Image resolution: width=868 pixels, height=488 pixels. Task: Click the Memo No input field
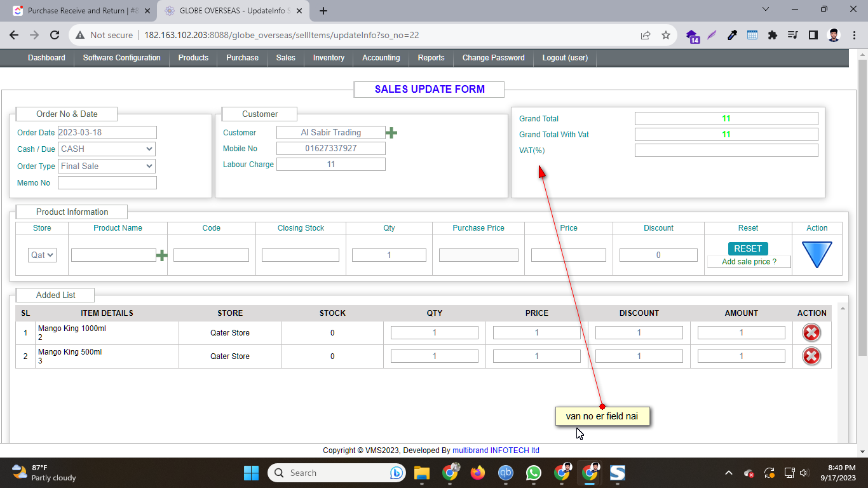[107, 183]
